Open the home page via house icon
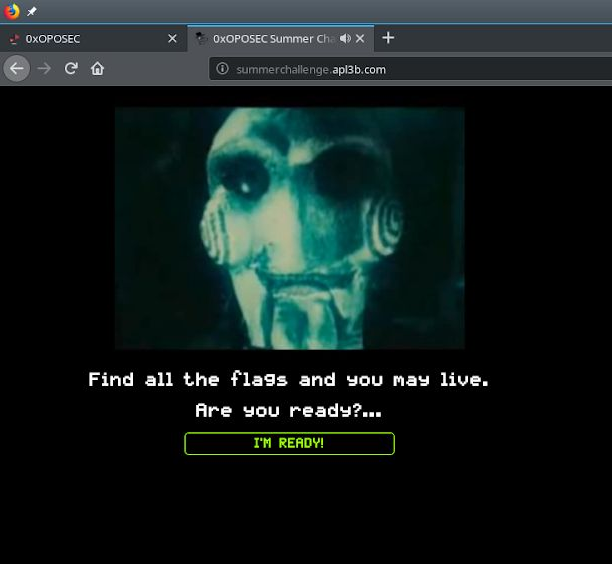This screenshot has height=564, width=612. coord(97,68)
